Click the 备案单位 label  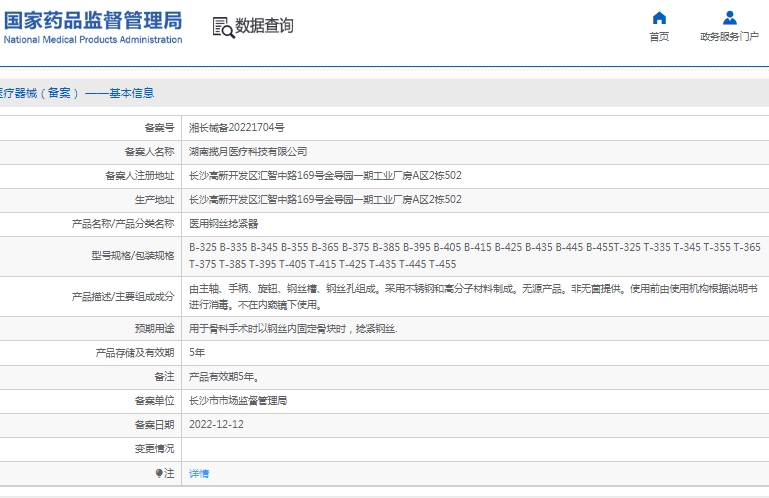(x=154, y=401)
